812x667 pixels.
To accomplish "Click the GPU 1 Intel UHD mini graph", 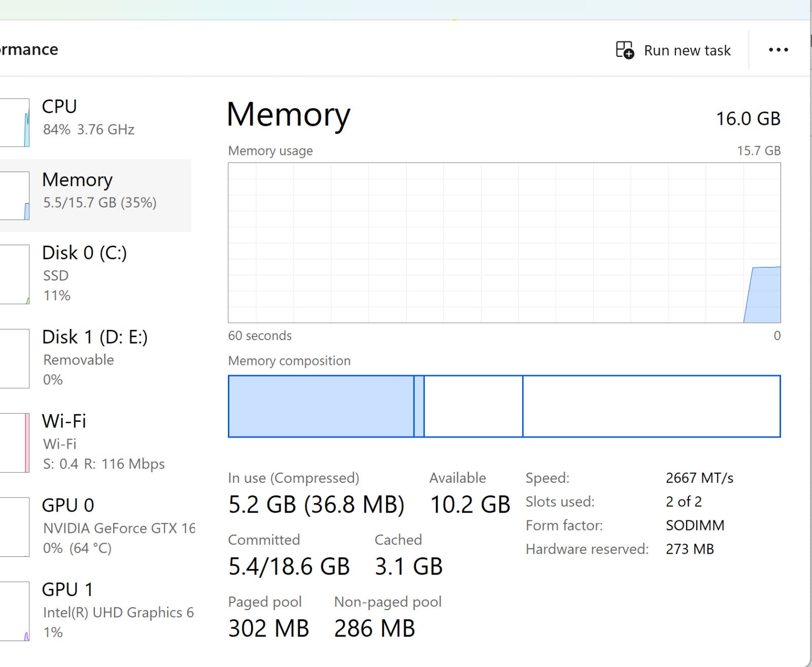I will click(x=14, y=611).
